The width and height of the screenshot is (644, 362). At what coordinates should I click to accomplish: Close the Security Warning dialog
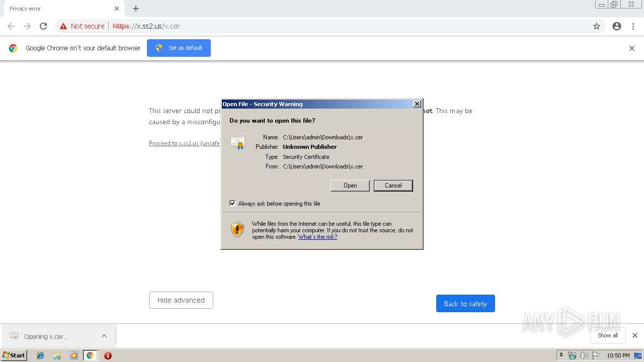(x=417, y=104)
